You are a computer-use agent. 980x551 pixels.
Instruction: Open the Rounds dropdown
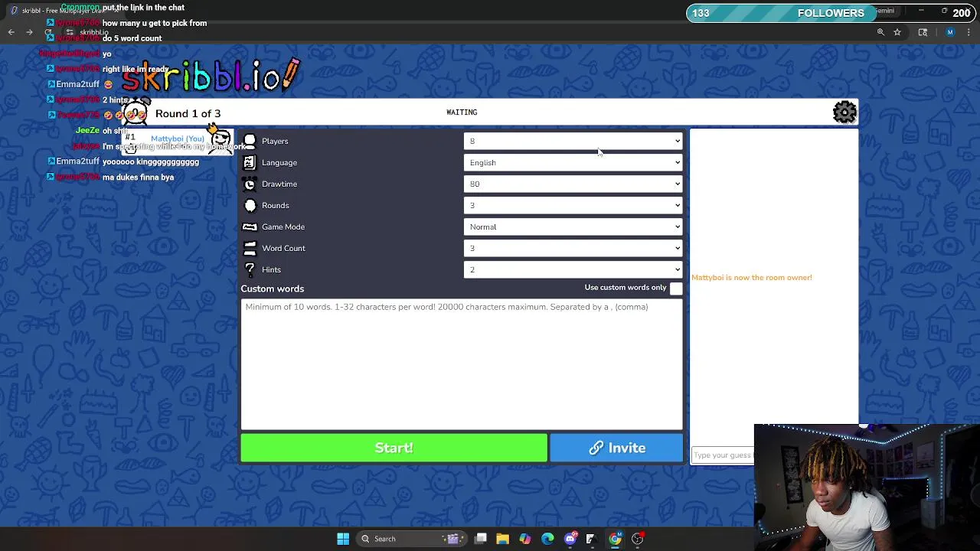point(573,205)
